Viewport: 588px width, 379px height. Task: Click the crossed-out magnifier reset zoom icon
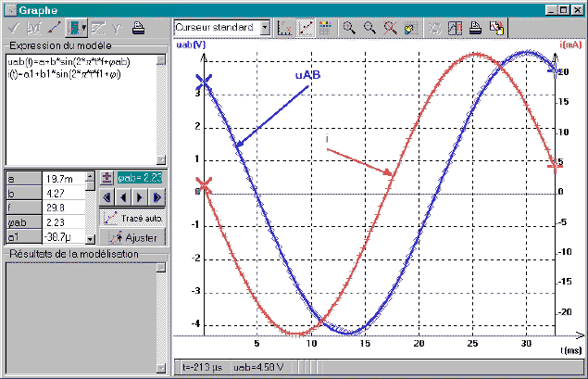(389, 28)
